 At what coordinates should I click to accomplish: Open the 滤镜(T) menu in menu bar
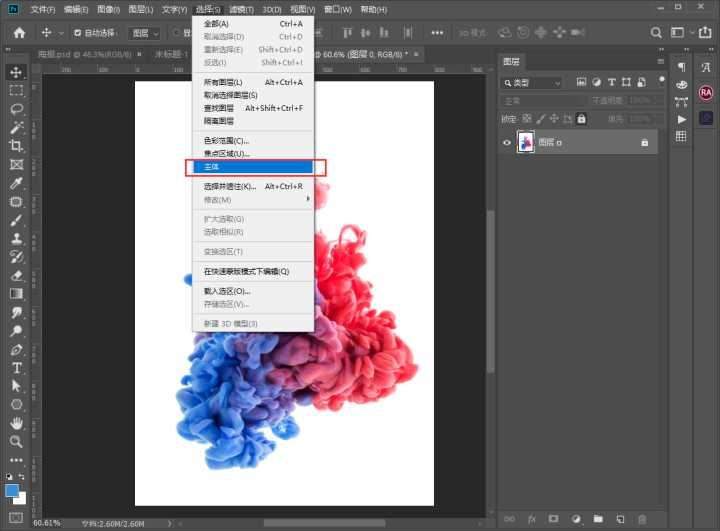(241, 9)
